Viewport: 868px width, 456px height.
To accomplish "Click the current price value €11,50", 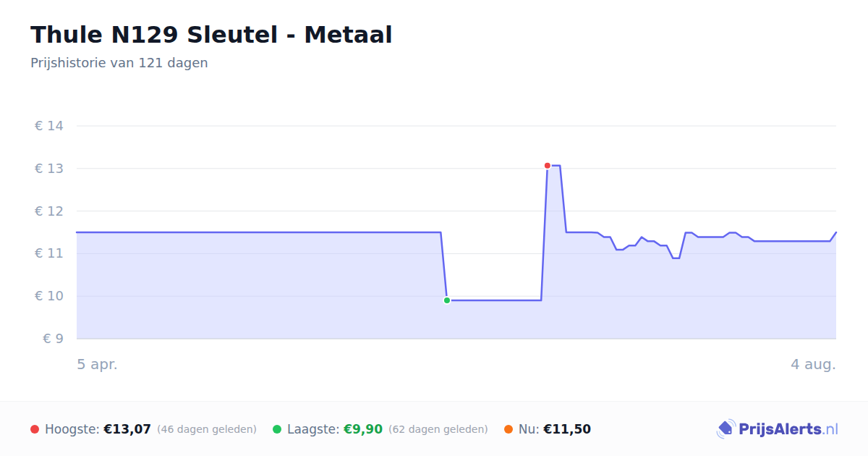I will pyautogui.click(x=567, y=429).
